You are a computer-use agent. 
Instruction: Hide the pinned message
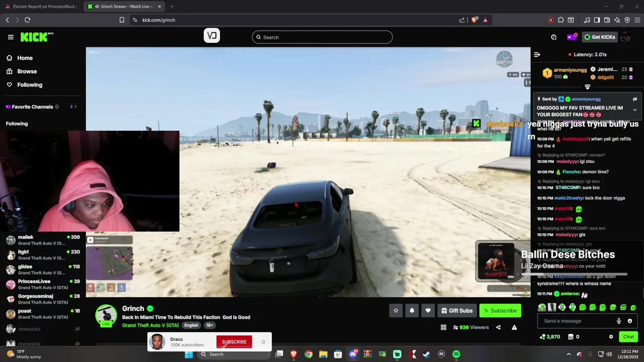coord(635,99)
